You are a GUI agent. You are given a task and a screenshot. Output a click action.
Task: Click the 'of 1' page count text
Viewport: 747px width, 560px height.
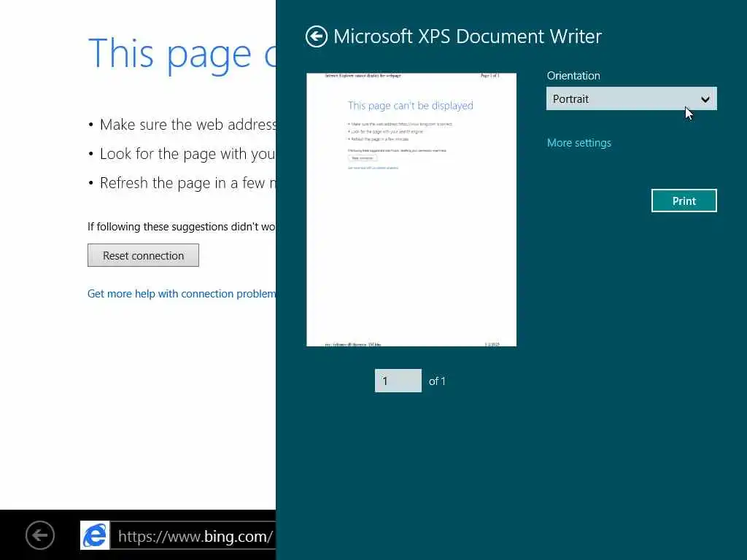pyautogui.click(x=437, y=381)
